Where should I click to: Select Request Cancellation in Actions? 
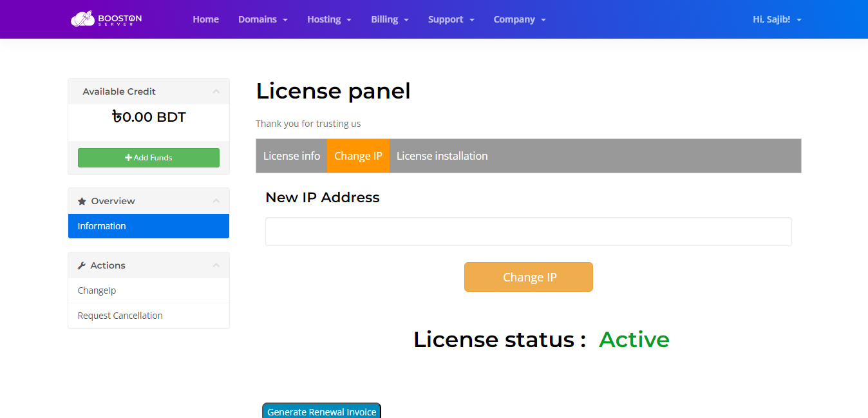coord(120,316)
